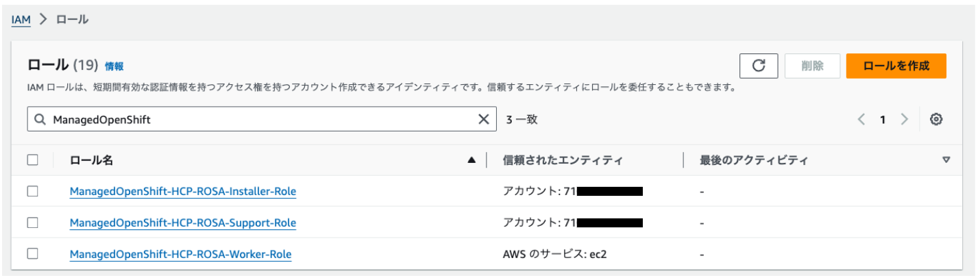Click 'AWS のサービス: ec2' cell
Image resolution: width=980 pixels, height=280 pixels.
(555, 254)
